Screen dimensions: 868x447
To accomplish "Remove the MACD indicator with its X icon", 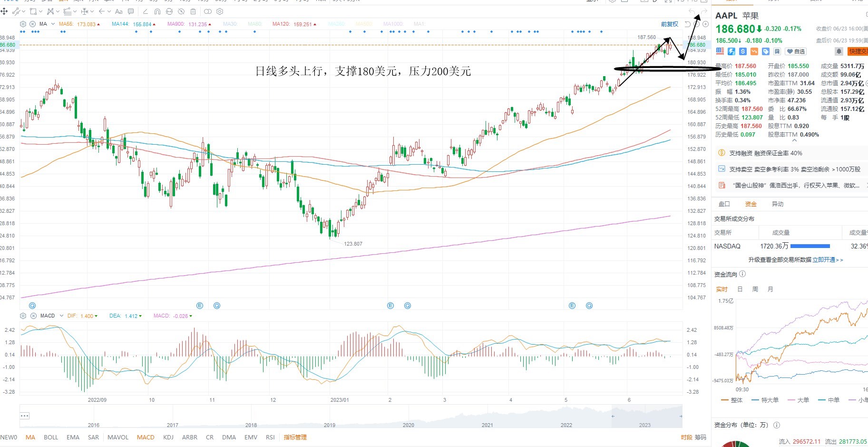I will coord(33,316).
